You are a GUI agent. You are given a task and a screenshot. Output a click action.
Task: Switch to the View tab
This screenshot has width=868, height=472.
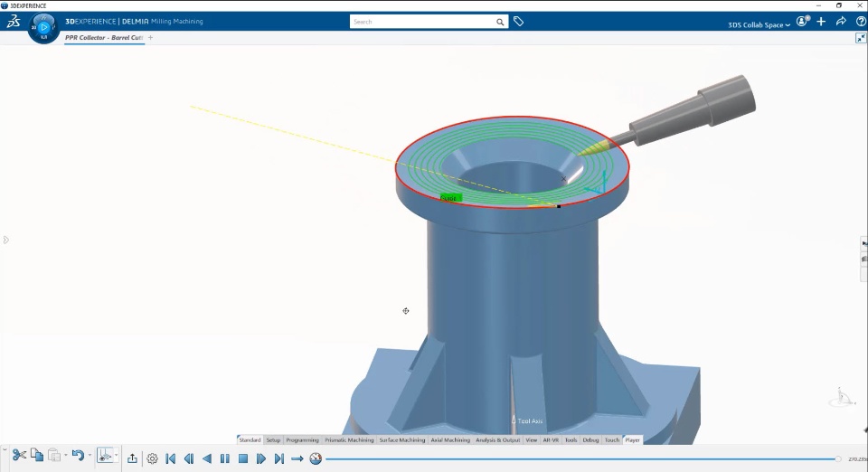pos(532,440)
